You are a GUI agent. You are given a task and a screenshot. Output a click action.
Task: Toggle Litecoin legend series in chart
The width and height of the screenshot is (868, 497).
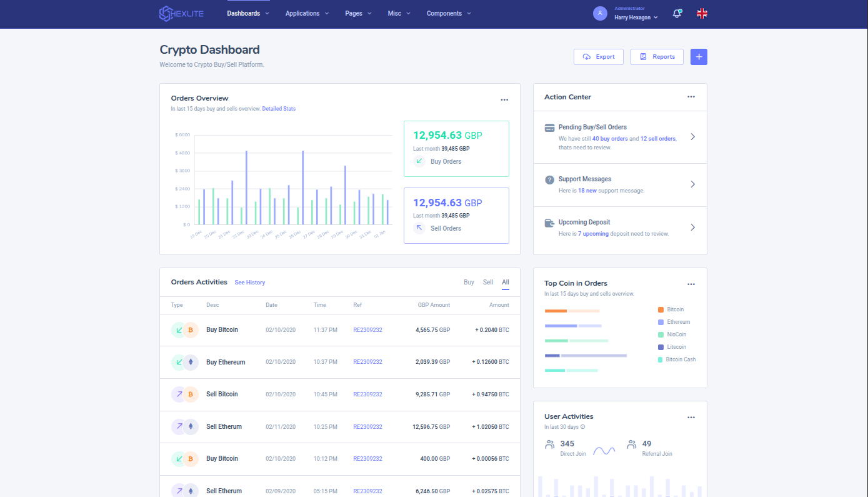tap(676, 347)
